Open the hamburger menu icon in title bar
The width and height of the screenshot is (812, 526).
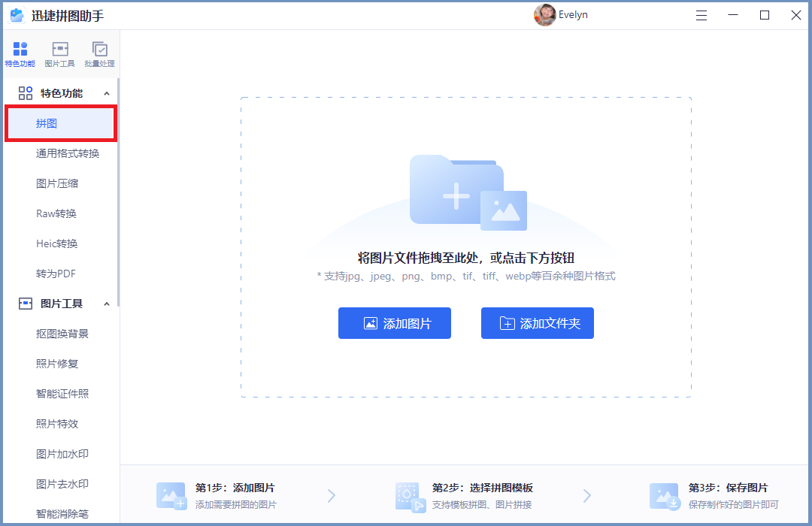(701, 15)
